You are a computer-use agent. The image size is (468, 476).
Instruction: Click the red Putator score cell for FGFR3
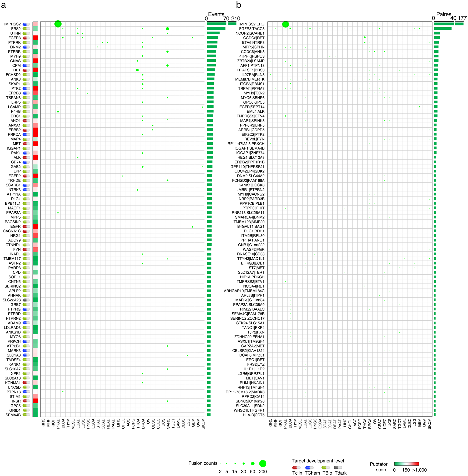35,38
